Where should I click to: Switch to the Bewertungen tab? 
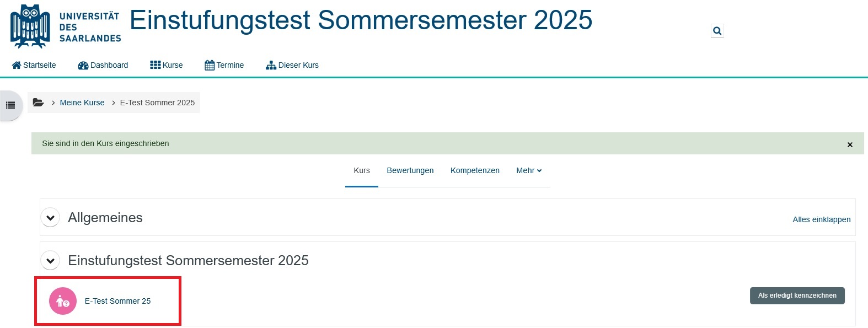pyautogui.click(x=410, y=170)
